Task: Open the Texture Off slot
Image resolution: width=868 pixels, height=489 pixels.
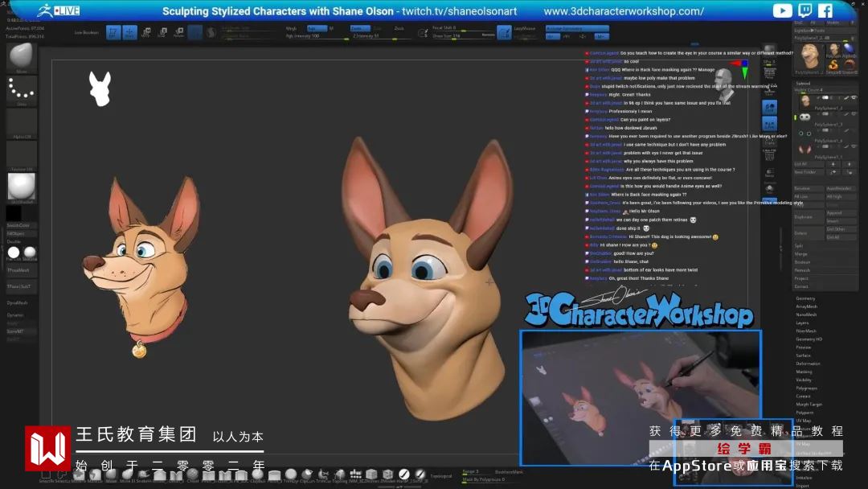Action: (22, 156)
